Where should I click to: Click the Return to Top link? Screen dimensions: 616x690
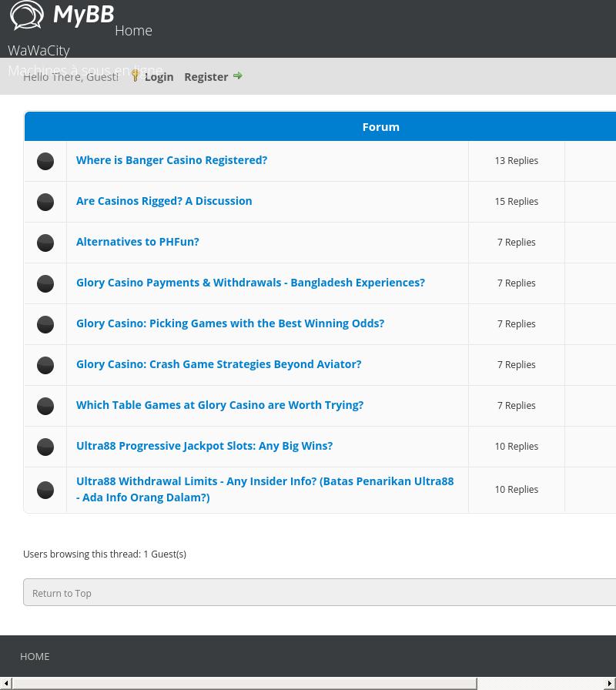(62, 593)
